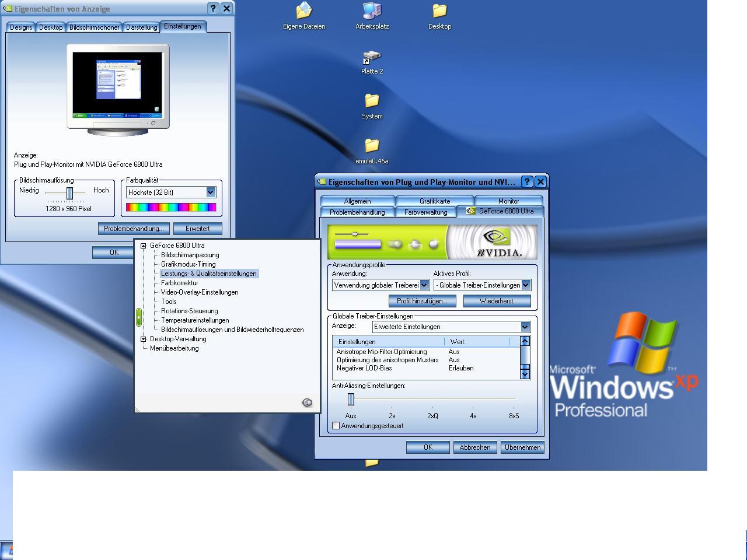747x560 pixels.
Task: Click the Einstellungen column header
Action: pyautogui.click(x=389, y=341)
